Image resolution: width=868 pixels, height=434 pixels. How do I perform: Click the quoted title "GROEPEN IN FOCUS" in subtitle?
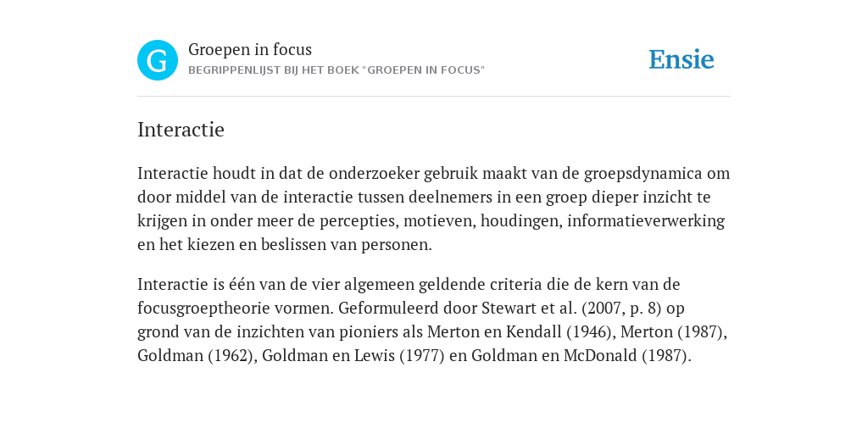tap(424, 70)
